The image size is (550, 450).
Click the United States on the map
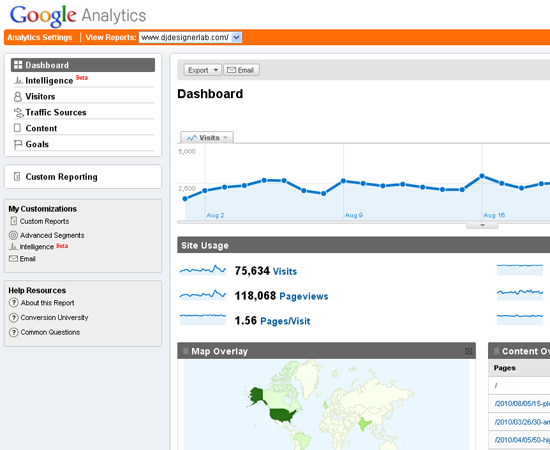[282, 415]
